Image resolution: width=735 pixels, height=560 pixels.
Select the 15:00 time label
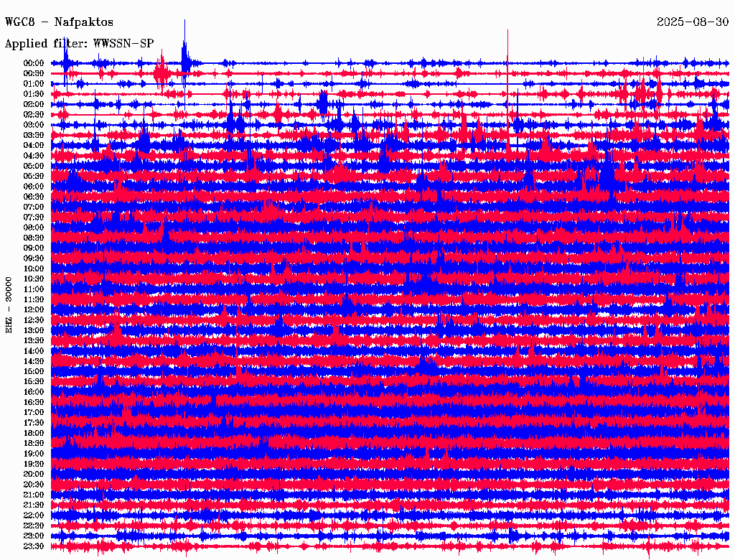click(34, 371)
